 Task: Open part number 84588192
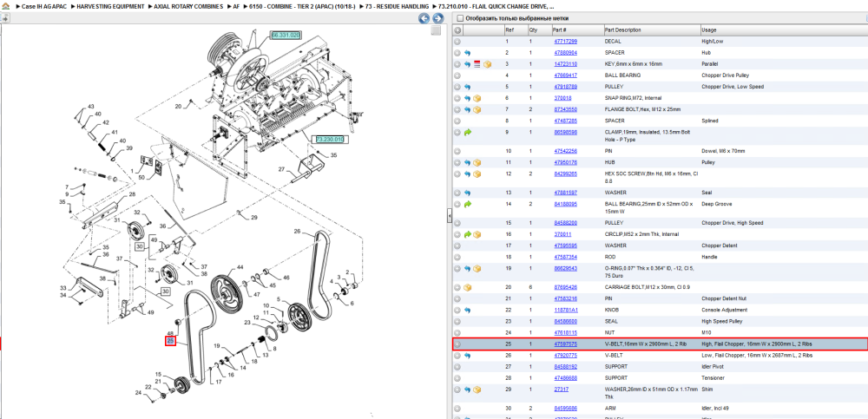565,366
